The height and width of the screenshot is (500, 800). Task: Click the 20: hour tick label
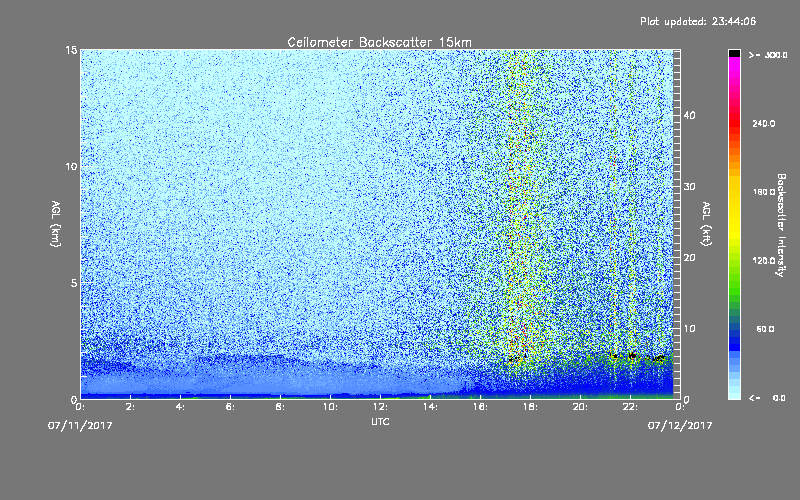point(580,407)
